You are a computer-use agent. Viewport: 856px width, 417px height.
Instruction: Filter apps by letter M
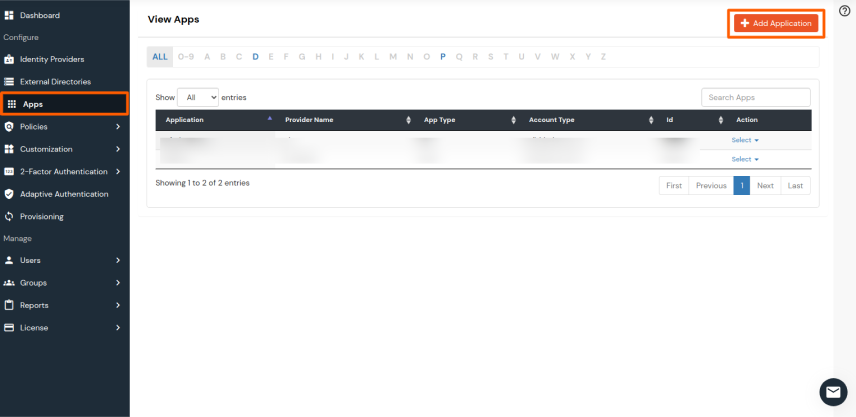coord(393,57)
